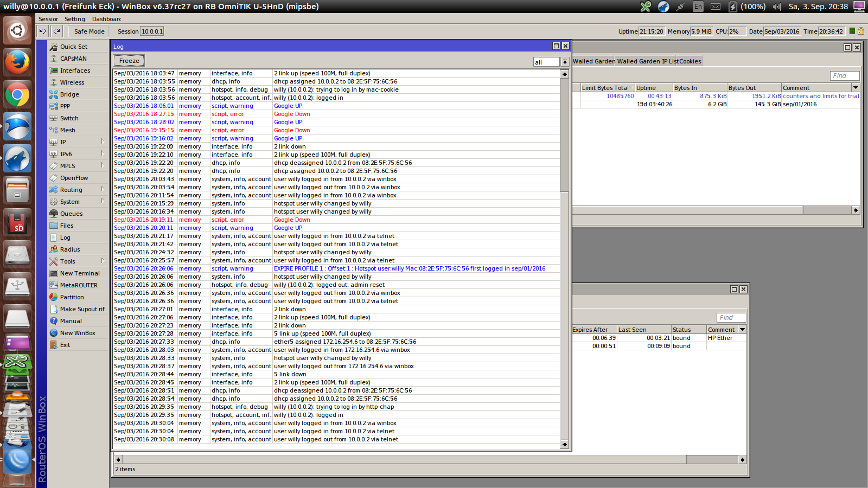Screen dimensions: 868x488
Task: Click the Redo arrow icon in toolbar
Action: click(x=56, y=31)
